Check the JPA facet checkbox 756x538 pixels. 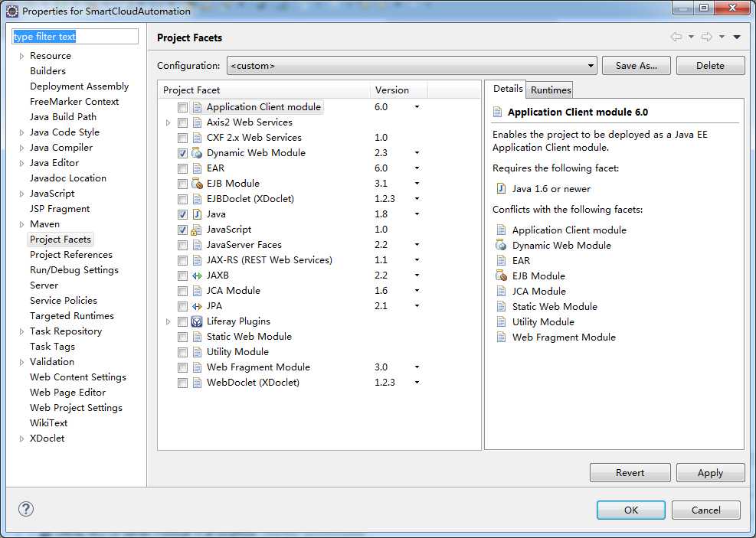[x=182, y=306]
